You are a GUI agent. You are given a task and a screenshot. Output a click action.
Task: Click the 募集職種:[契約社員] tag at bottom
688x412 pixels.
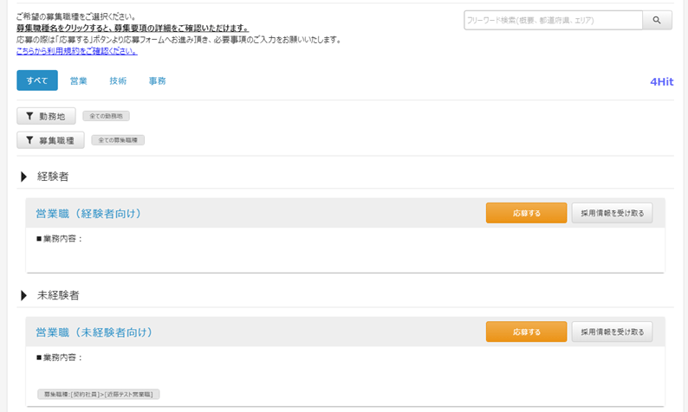tap(98, 394)
